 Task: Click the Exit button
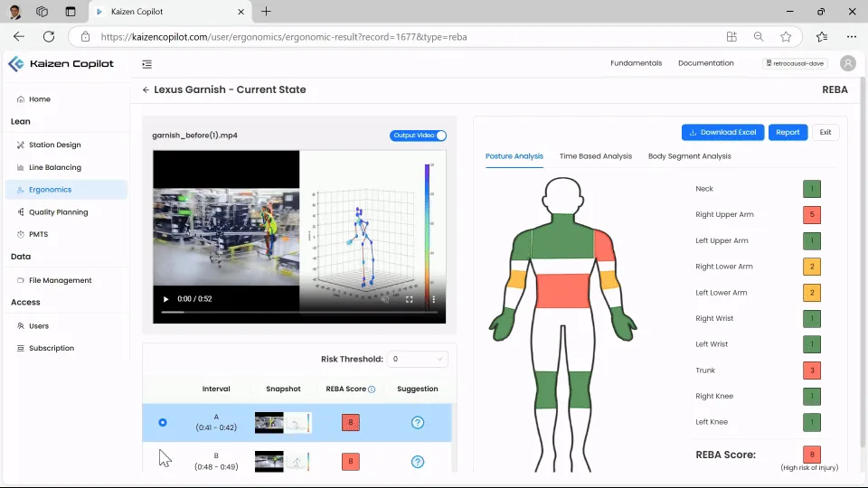tap(826, 132)
